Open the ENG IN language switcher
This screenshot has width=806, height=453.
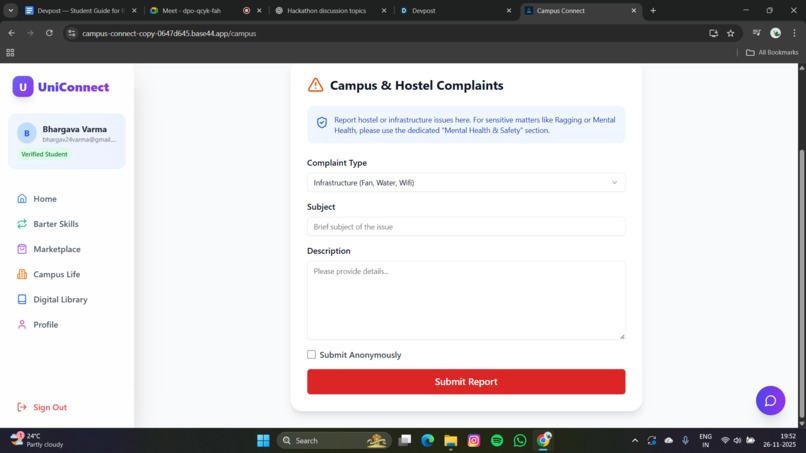coord(705,441)
